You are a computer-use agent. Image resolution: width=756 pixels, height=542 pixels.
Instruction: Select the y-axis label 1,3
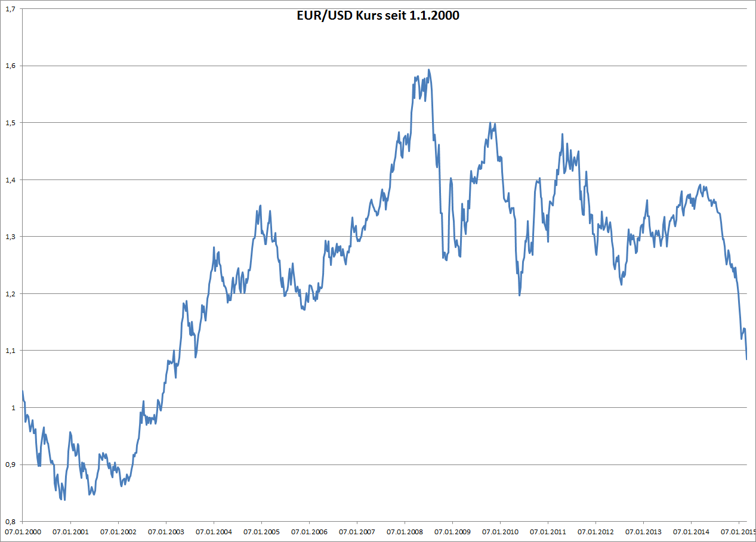point(10,237)
